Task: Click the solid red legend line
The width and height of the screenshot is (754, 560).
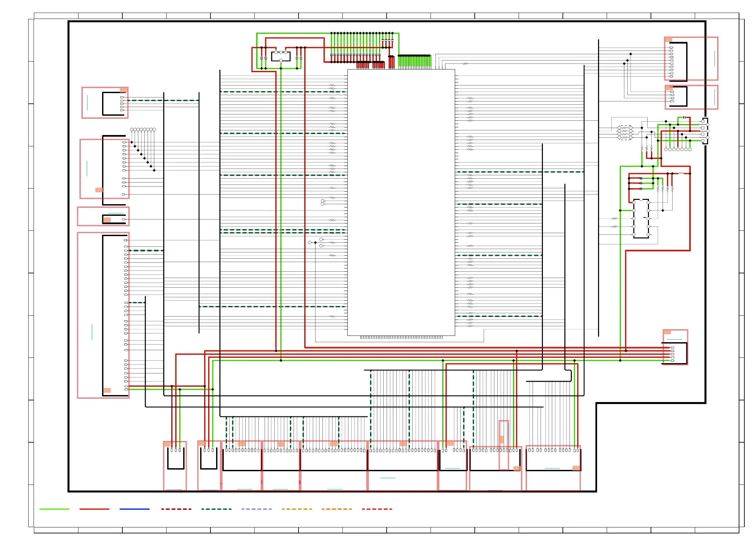Action: 94,509
